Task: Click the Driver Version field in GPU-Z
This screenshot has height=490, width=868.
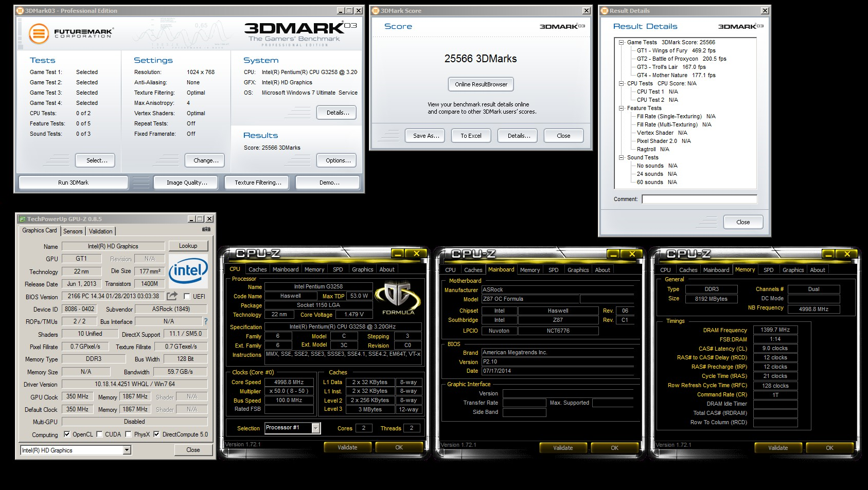Action: [x=135, y=384]
